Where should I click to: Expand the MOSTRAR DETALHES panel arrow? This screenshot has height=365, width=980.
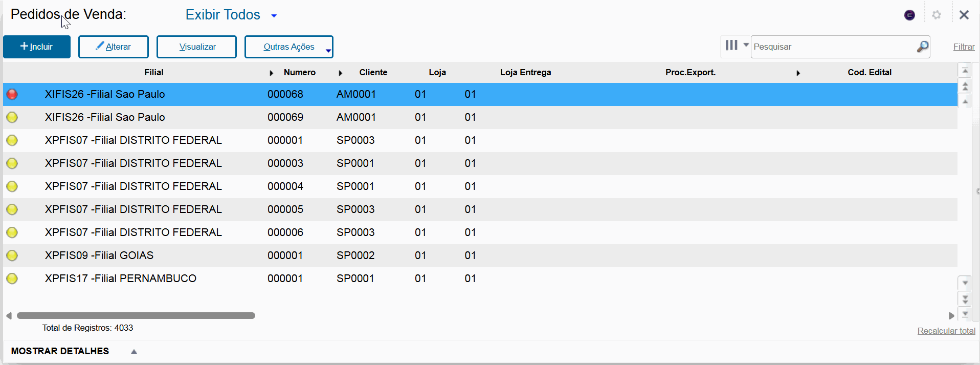[134, 351]
